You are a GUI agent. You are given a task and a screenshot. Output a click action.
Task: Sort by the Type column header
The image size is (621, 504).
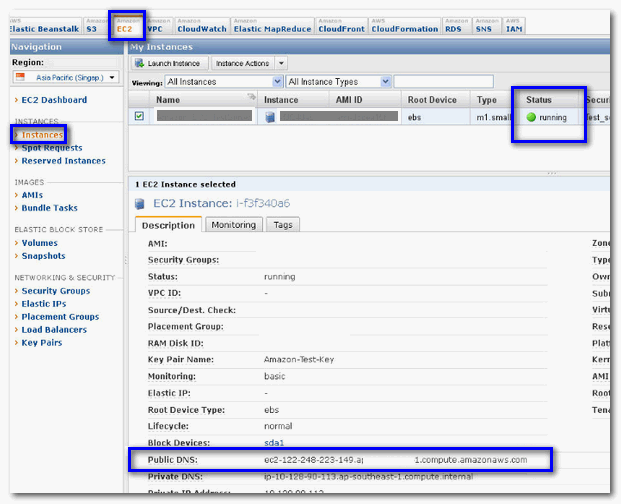click(x=491, y=100)
